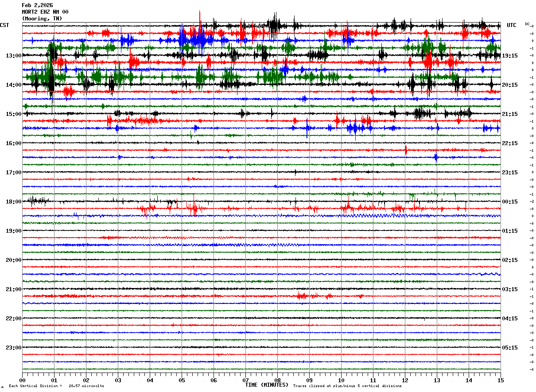Click the CST timezone label

tap(4, 25)
